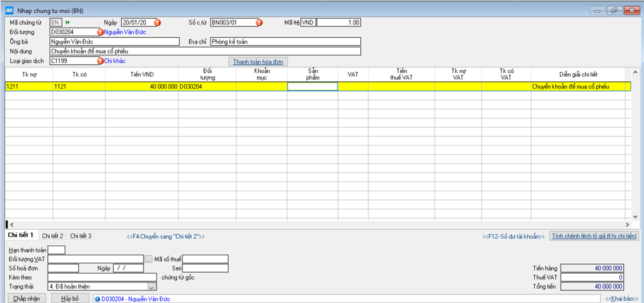Click the orange icon next to Loại giao dịch
This screenshot has width=644, height=303.
point(100,61)
